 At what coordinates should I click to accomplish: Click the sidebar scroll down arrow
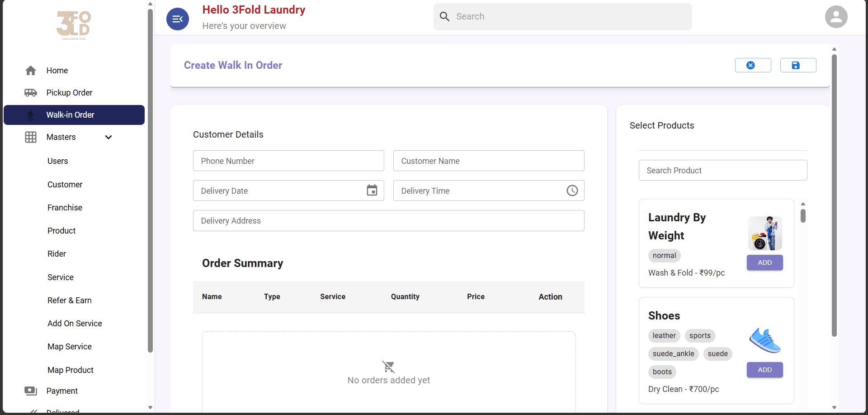coord(150,408)
